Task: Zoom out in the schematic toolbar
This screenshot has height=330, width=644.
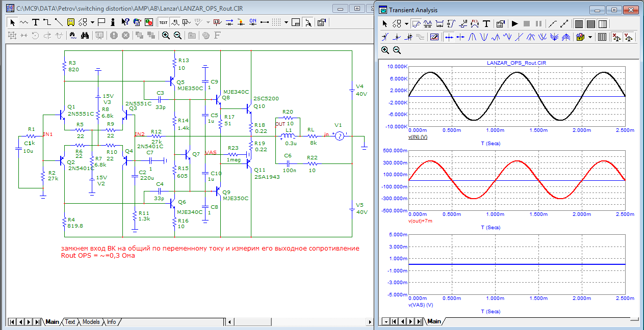Action: click(x=177, y=35)
